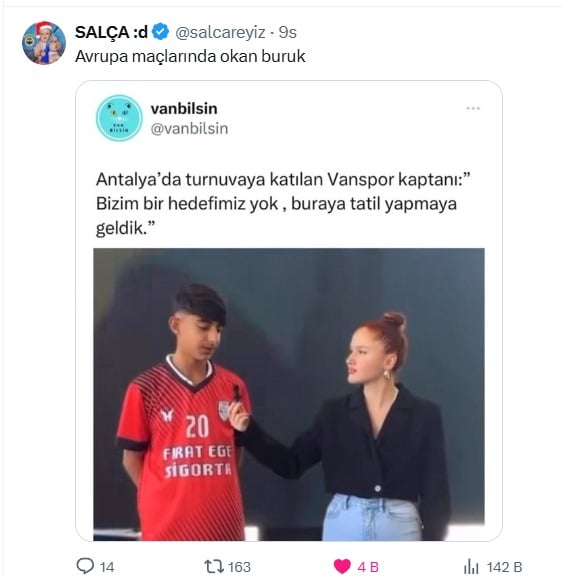Click the like count 4 B
This screenshot has height=576, width=562.
pos(368,567)
